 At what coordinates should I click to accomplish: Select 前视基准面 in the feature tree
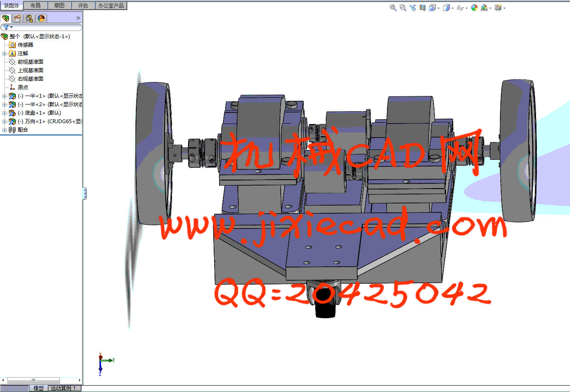pos(30,62)
